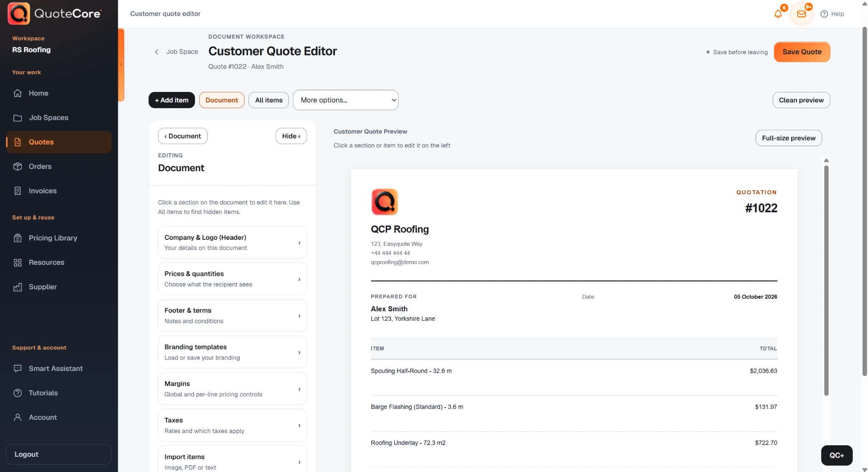Open Orders box icon in sidebar
Viewport: 868px width, 472px height.
point(17,167)
